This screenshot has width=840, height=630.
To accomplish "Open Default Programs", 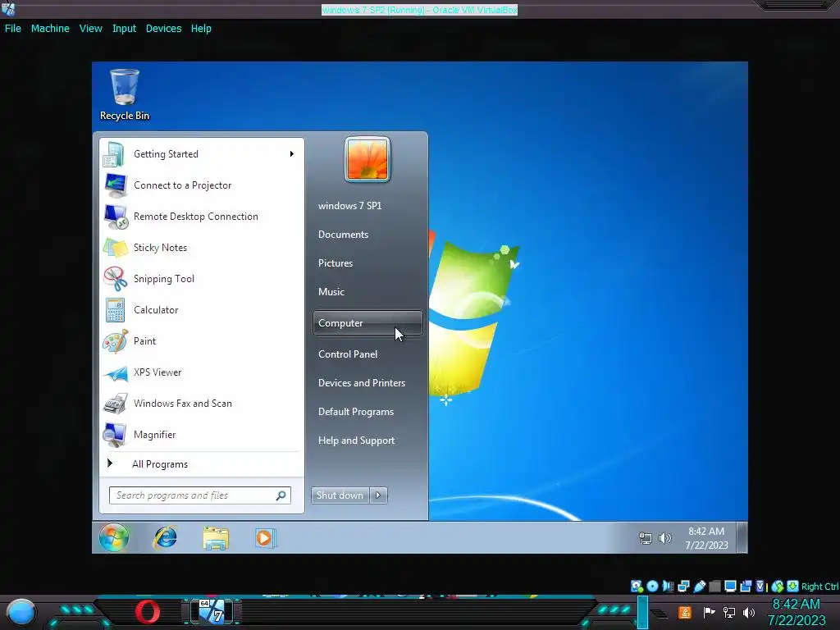I will pos(367,412).
